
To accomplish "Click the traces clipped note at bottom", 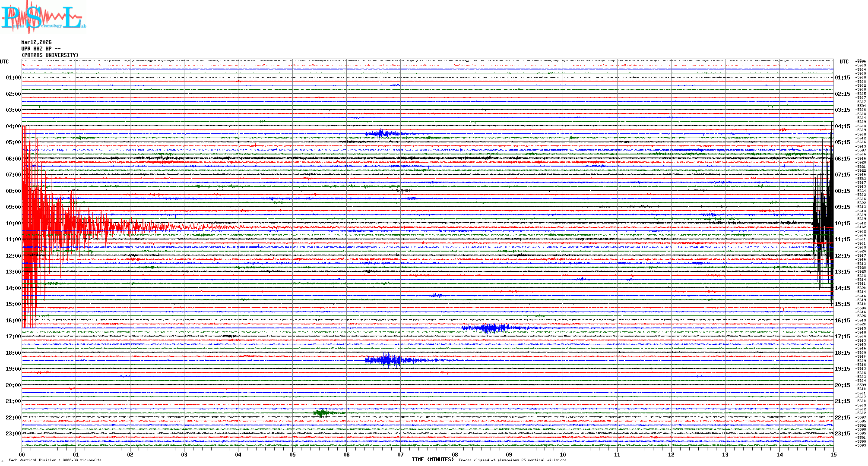I will click(512, 460).
